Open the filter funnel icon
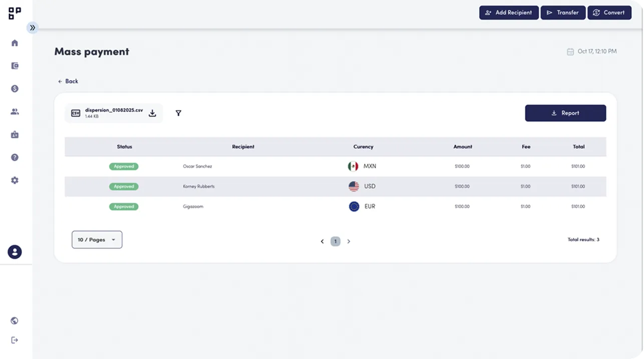This screenshot has width=644, height=359. tap(178, 113)
